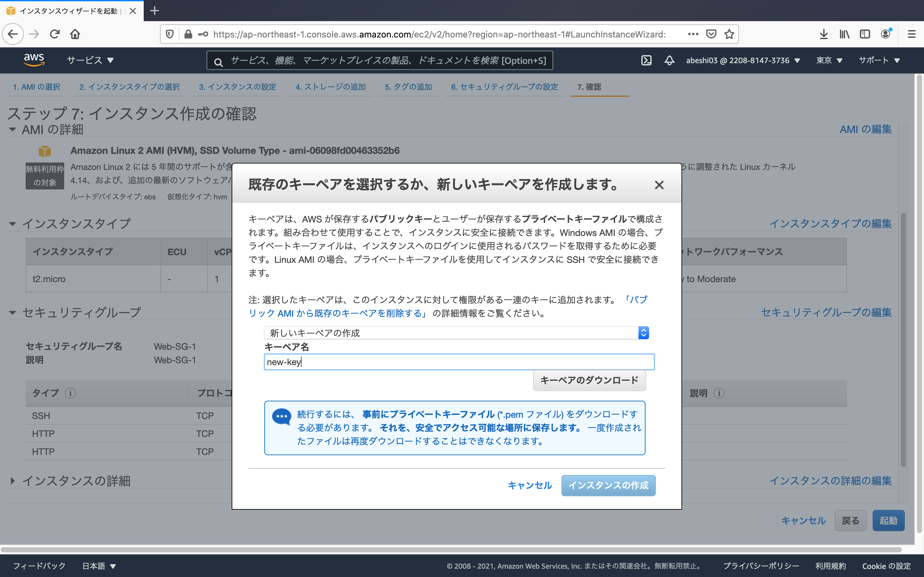Click the キーペア名 input field
Image resolution: width=924 pixels, height=577 pixels.
(458, 362)
